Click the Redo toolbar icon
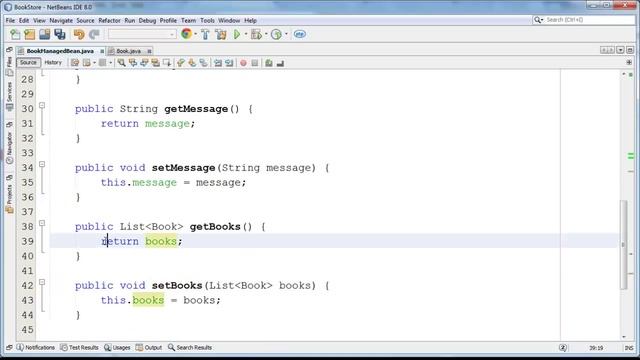The width and height of the screenshot is (640, 360). (x=94, y=34)
